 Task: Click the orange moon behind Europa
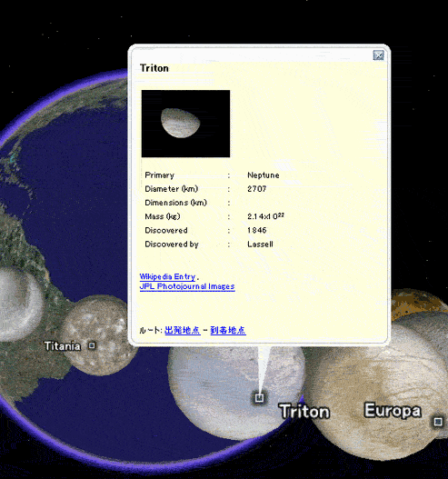pyautogui.click(x=417, y=303)
